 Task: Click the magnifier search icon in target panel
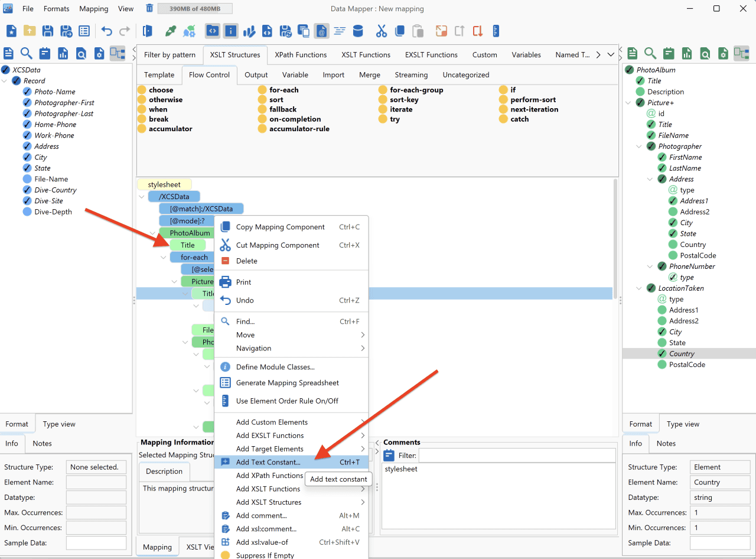(x=650, y=54)
